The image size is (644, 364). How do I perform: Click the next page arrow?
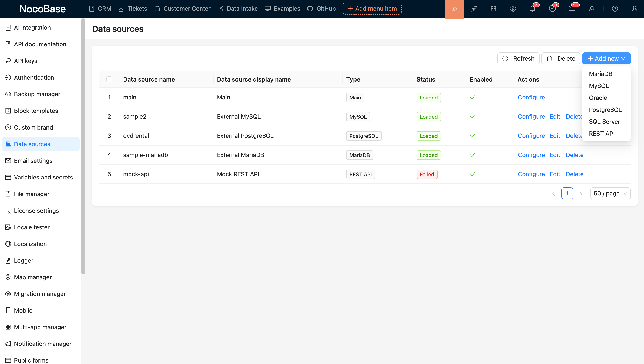click(581, 194)
